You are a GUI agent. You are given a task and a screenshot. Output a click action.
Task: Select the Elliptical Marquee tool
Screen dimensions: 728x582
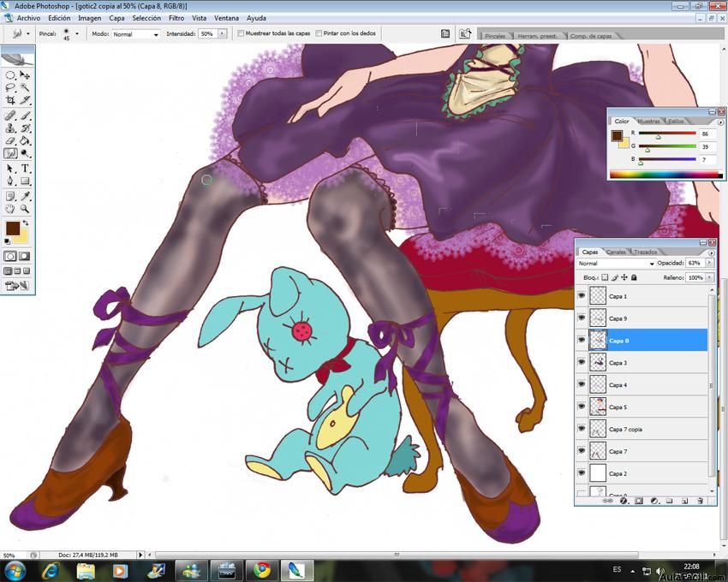click(10, 75)
